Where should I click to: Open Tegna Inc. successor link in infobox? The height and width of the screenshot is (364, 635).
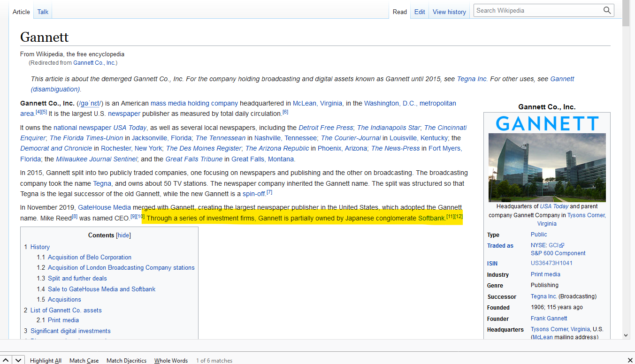coord(543,296)
